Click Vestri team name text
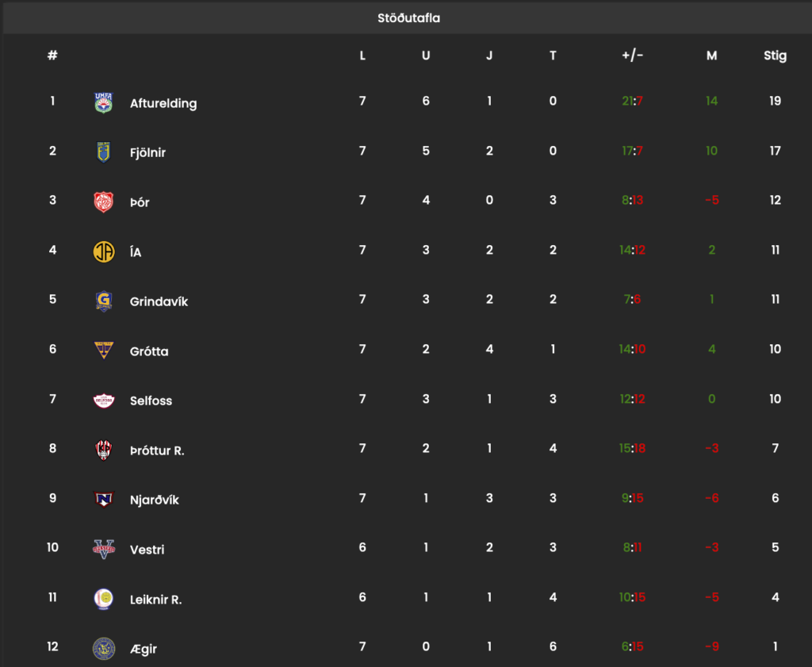 tap(147, 550)
